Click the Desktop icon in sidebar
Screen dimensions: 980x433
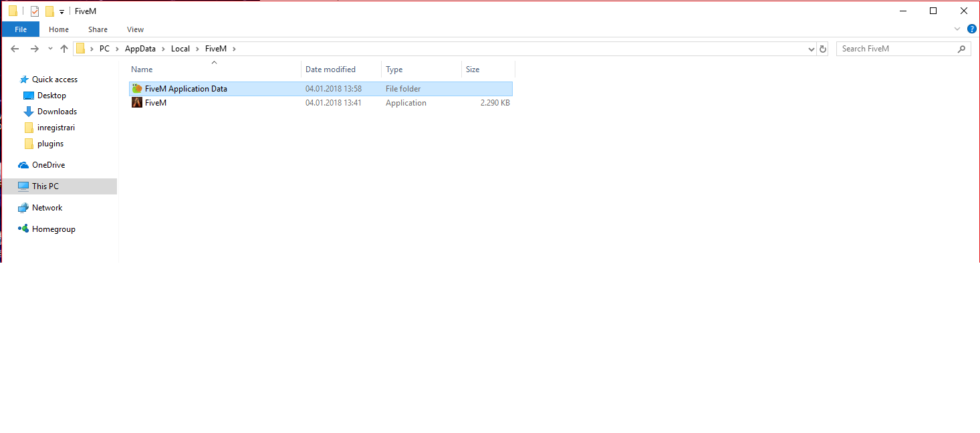pos(28,96)
